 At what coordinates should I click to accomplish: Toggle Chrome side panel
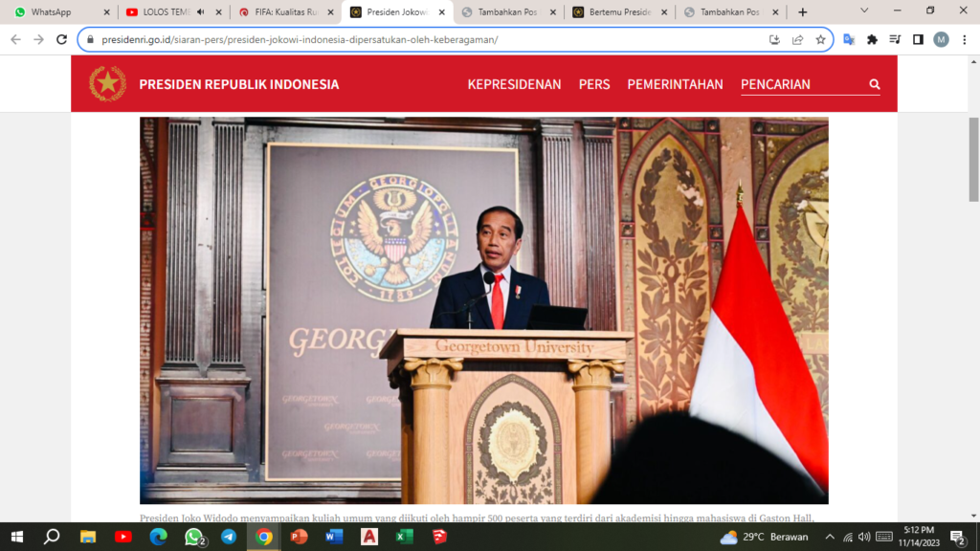point(918,39)
